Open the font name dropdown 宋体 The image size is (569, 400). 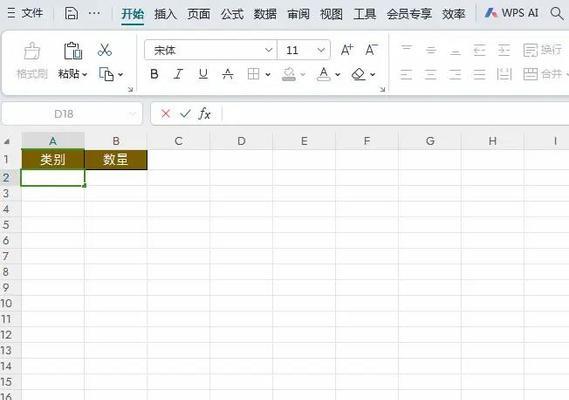click(211, 50)
